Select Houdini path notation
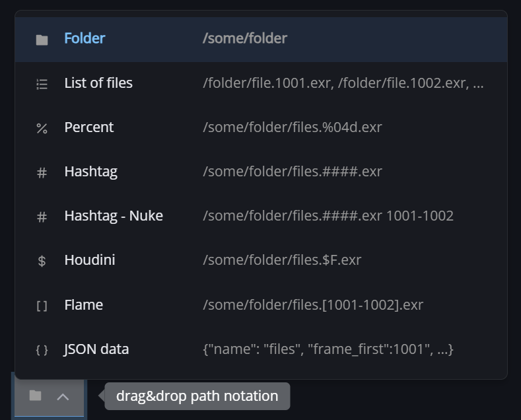This screenshot has width=521, height=420. [x=90, y=260]
